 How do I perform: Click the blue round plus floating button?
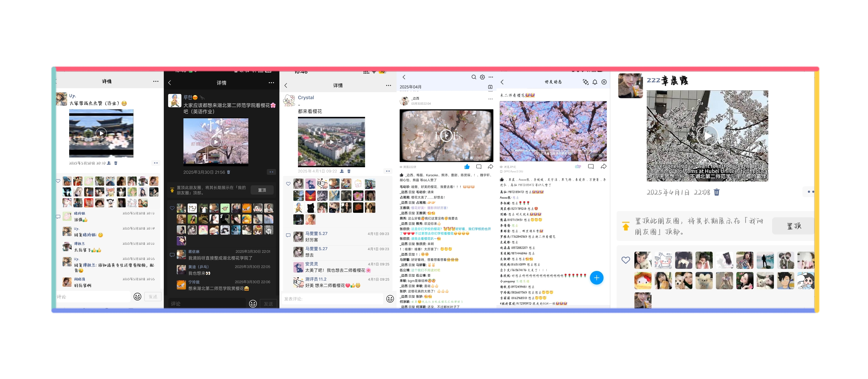(x=596, y=278)
